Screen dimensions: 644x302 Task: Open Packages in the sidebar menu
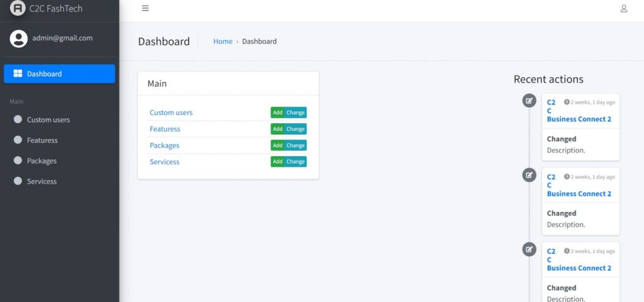pos(42,161)
